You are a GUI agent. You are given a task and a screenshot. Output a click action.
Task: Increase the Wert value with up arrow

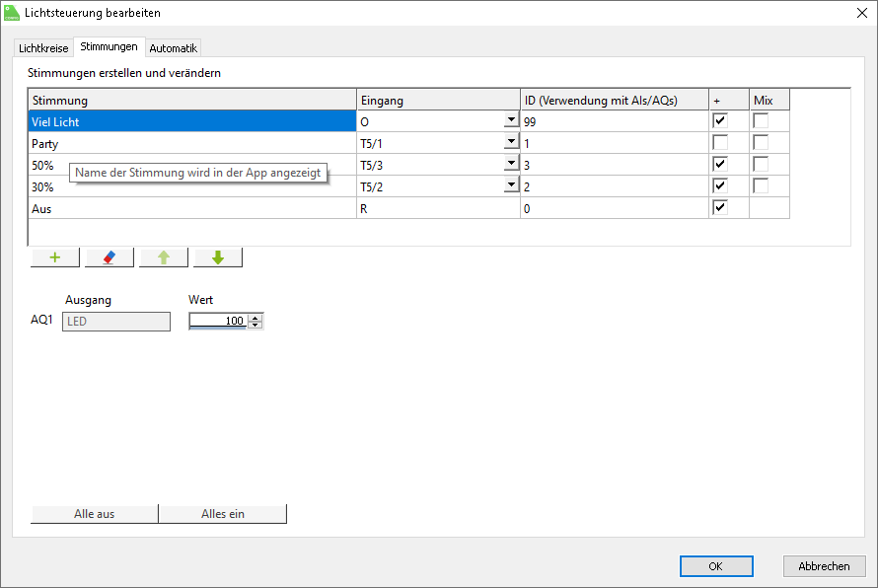pyautogui.click(x=256, y=317)
